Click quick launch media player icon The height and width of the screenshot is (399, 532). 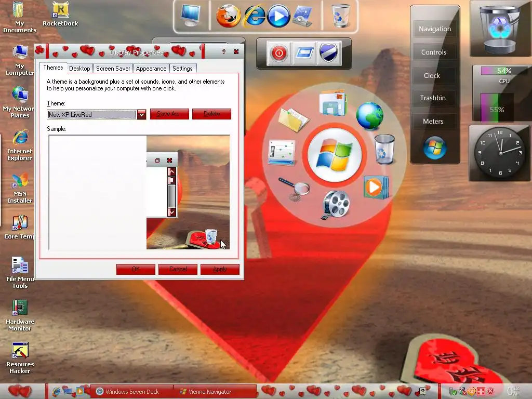(x=80, y=392)
